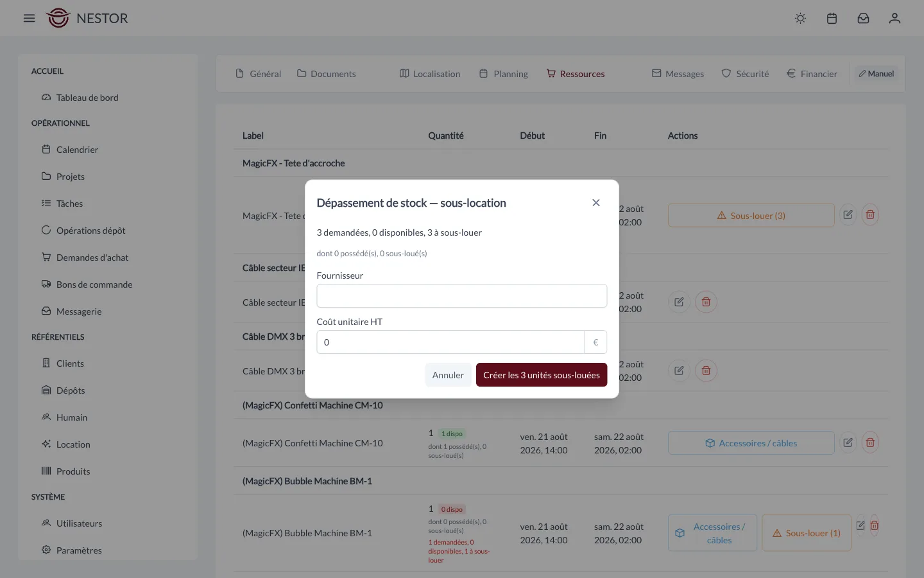Go to the Messages tab
Screen dimensions: 924x578
[x=678, y=74]
